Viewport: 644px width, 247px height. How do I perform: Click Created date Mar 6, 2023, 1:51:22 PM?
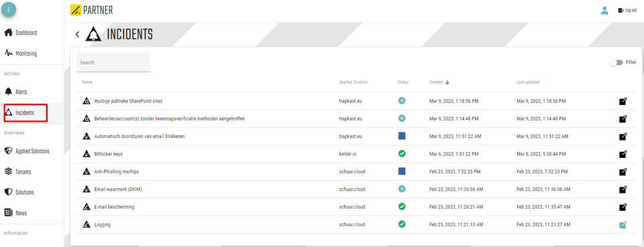pos(453,154)
